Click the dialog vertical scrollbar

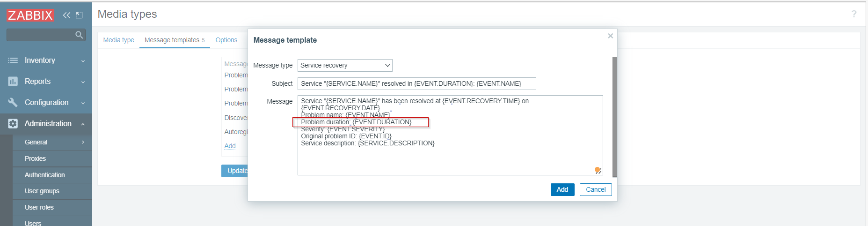(x=614, y=116)
